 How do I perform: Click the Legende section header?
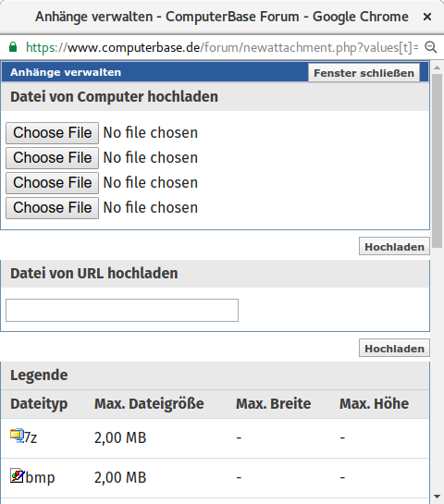(x=39, y=375)
